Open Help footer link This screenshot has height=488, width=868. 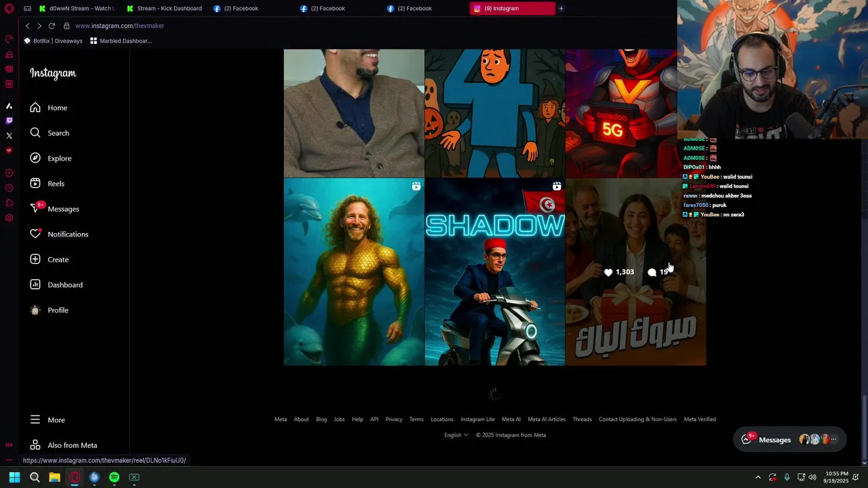pos(357,419)
